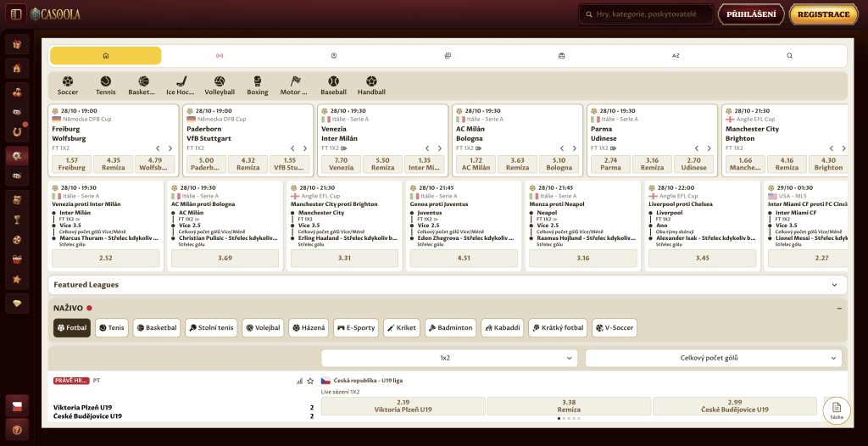Select the Basketbal live tab
Screen dimensions: 868x446
point(157,327)
